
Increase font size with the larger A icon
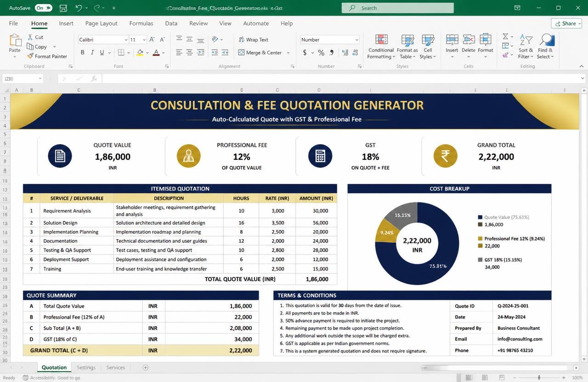coord(152,39)
